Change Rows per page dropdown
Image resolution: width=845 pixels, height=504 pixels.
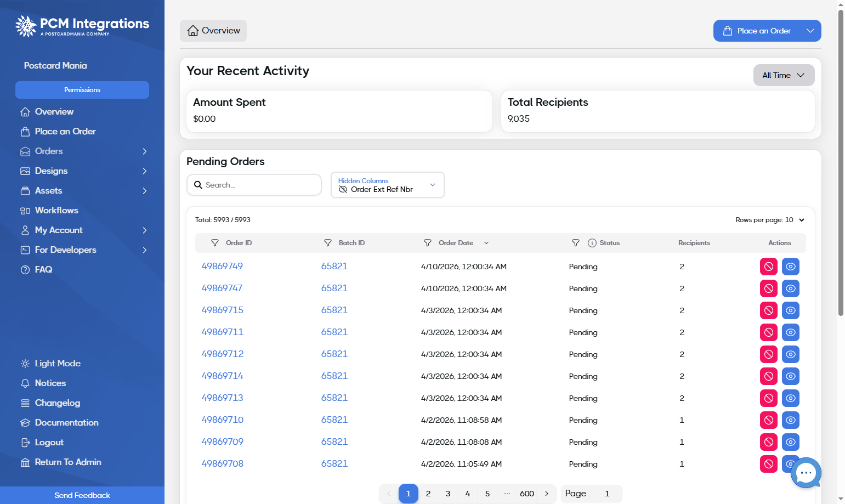click(770, 220)
